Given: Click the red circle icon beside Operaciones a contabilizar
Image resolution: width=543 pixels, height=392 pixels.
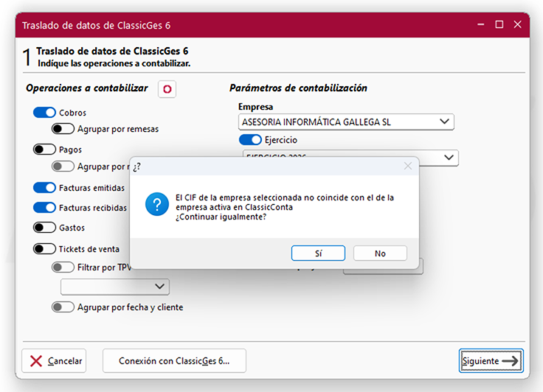Looking at the screenshot, I should point(167,89).
